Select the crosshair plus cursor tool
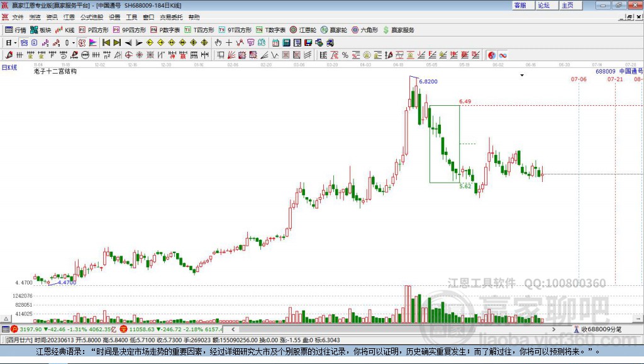Viewport: 644px width, 364px height. click(229, 43)
